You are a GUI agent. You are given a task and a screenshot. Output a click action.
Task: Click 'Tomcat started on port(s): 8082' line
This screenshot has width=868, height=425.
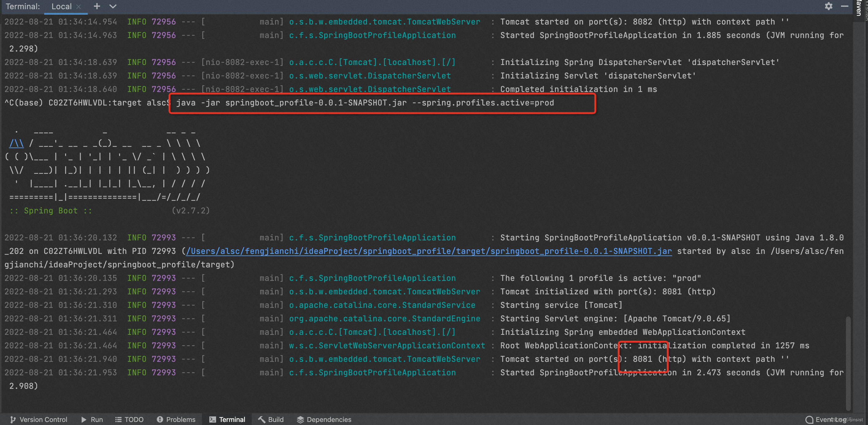pos(644,22)
